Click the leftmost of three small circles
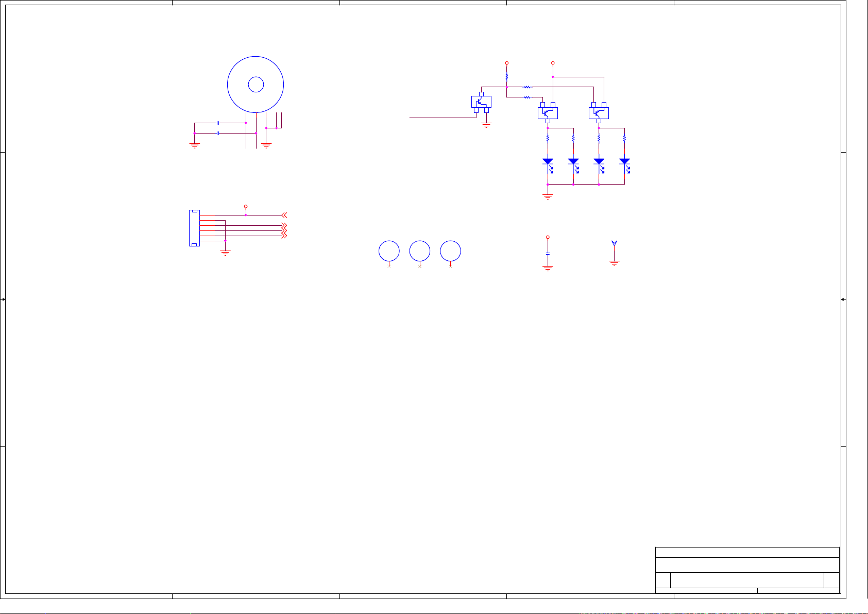Image resolution: width=868 pixels, height=614 pixels. pyautogui.click(x=389, y=251)
